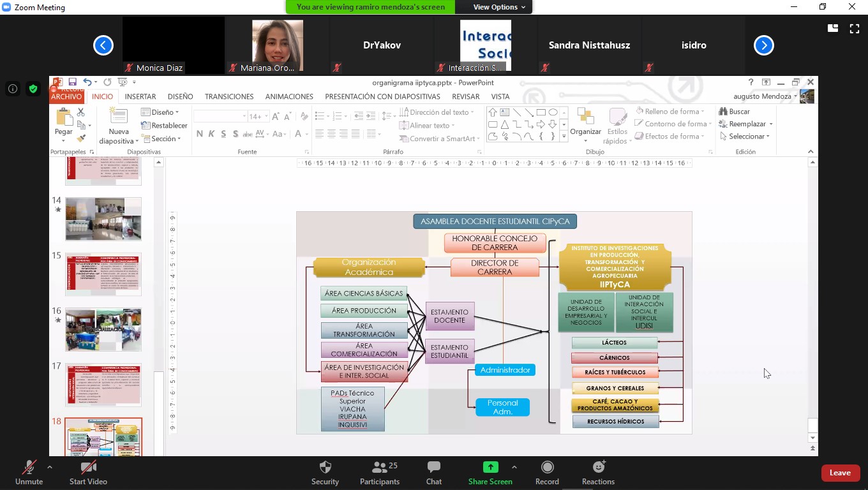Click Relleno de forma fill color
Image resolution: width=868 pixels, height=490 pixels.
670,112
